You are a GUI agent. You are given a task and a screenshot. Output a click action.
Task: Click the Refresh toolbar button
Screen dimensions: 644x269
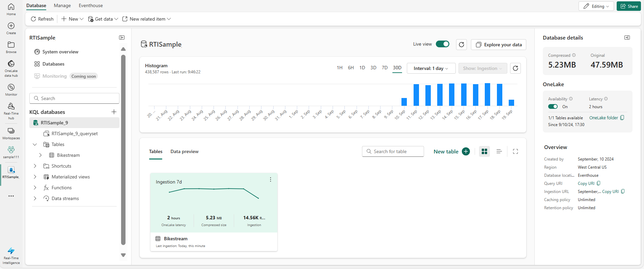[x=42, y=19]
